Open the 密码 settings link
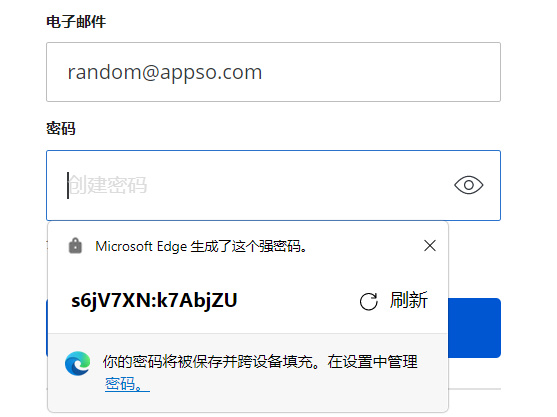 127,384
